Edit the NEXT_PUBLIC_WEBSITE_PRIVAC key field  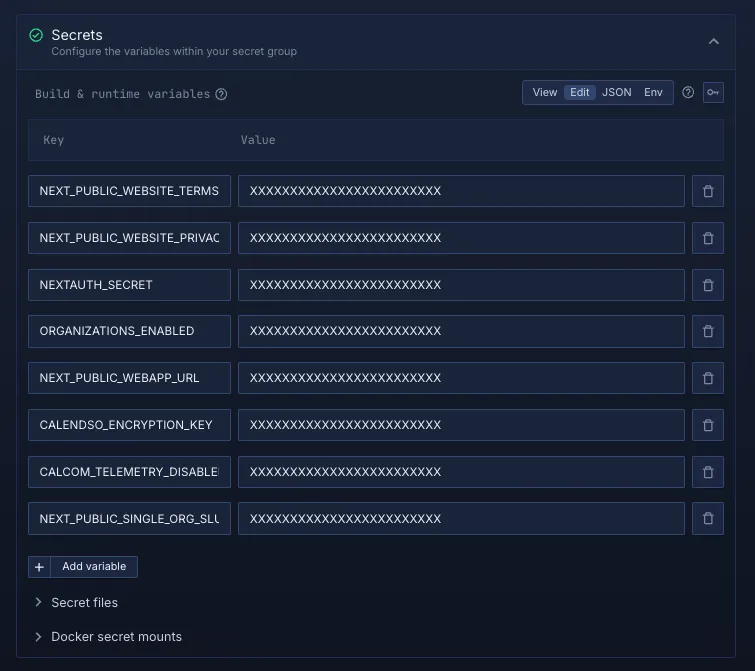tap(130, 238)
